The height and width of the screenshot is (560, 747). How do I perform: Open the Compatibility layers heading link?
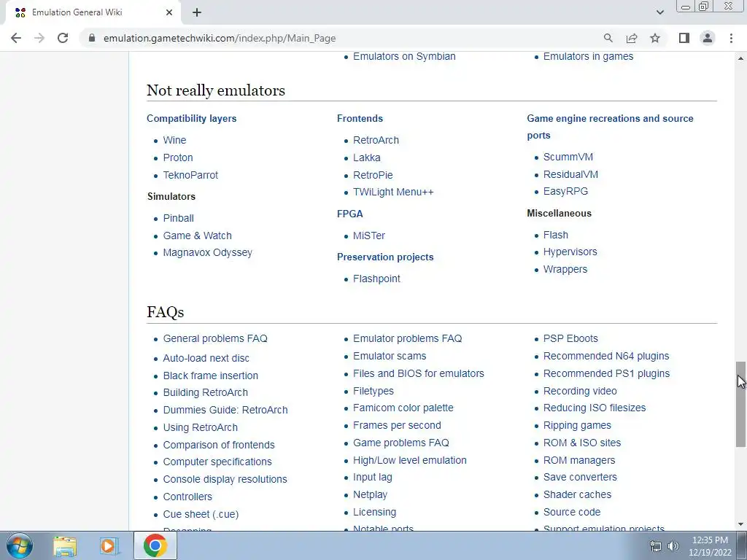click(192, 119)
